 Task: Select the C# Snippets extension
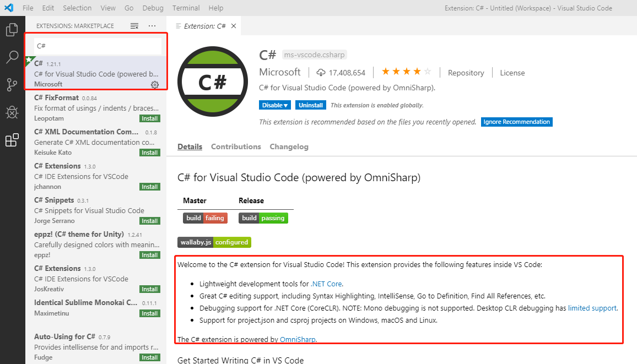pos(96,210)
